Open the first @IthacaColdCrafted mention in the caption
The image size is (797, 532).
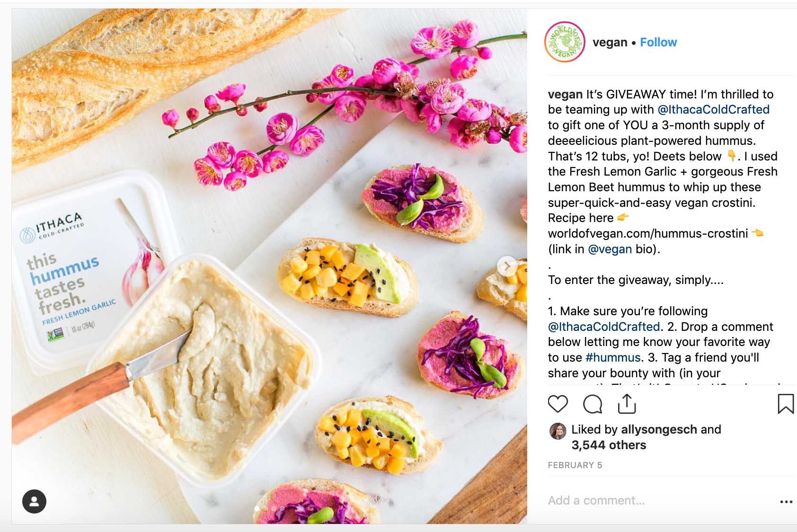(x=714, y=109)
